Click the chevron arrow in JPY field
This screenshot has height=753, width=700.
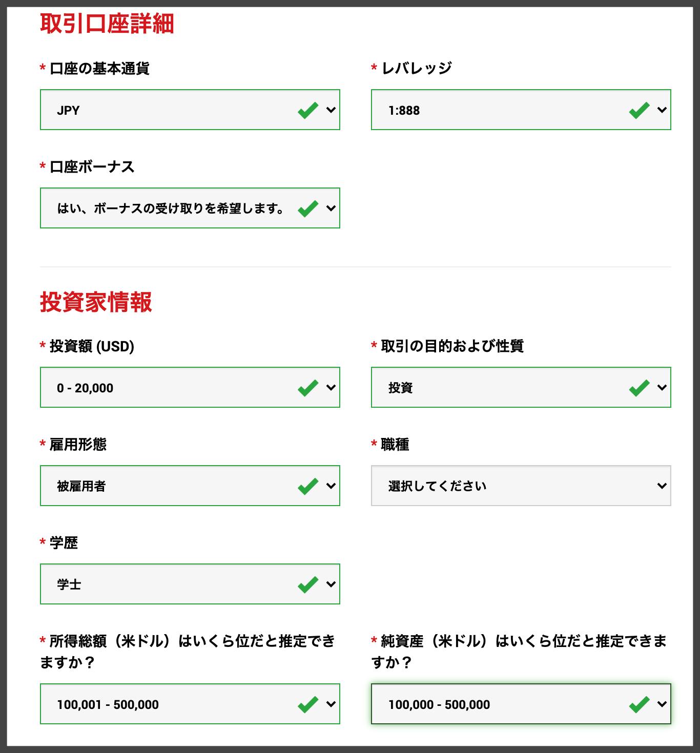(331, 110)
